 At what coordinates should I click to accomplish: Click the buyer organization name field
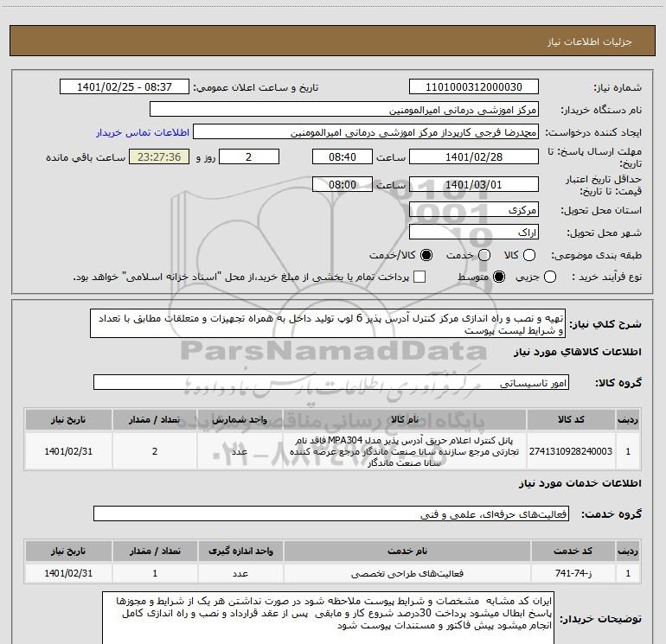click(x=344, y=110)
